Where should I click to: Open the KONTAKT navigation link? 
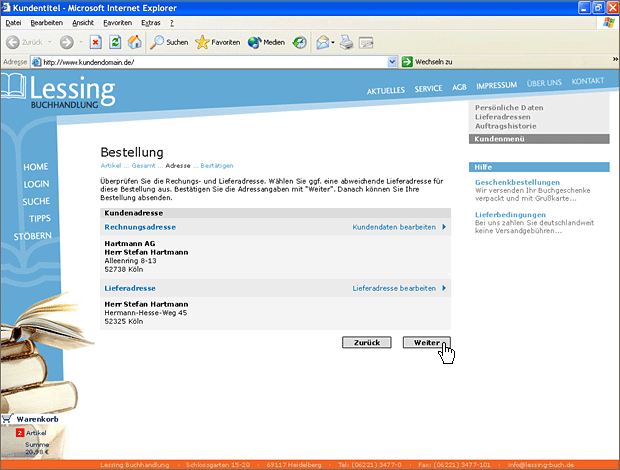(588, 81)
